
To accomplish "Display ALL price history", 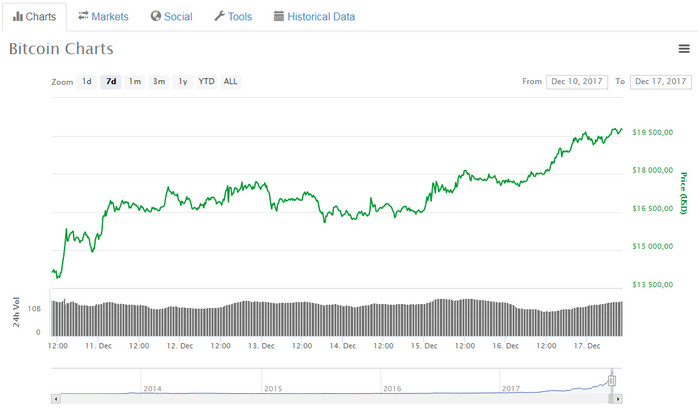I will (x=230, y=81).
